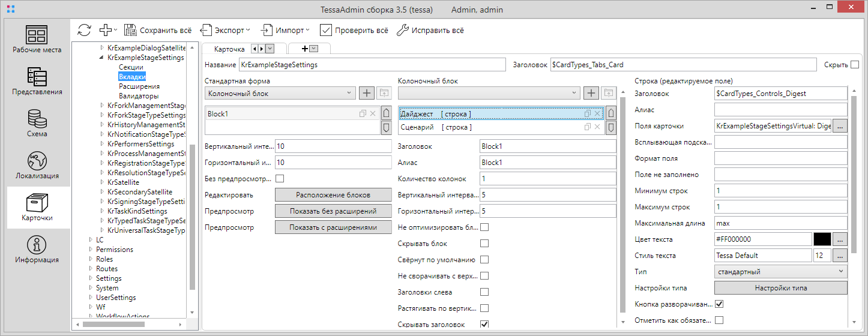Screen dimensions: 868x336
Task: Toggle the Скрыть checkbox near the Заголовок field
Action: point(855,65)
